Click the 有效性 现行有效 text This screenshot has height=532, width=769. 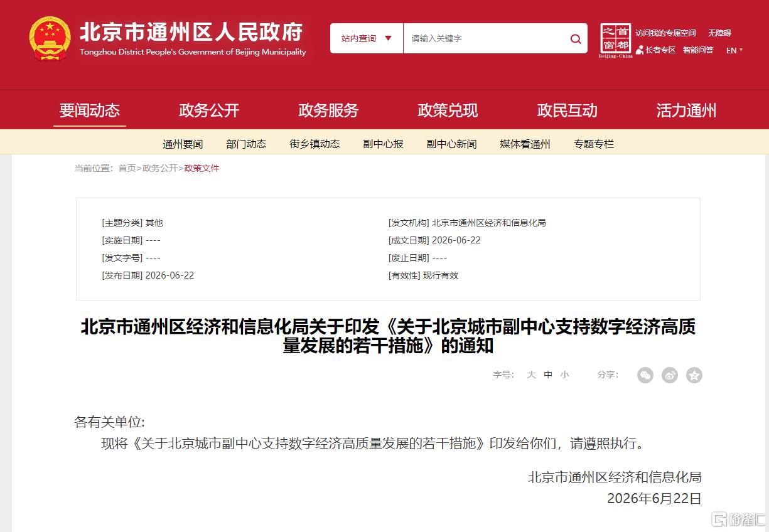423,275
